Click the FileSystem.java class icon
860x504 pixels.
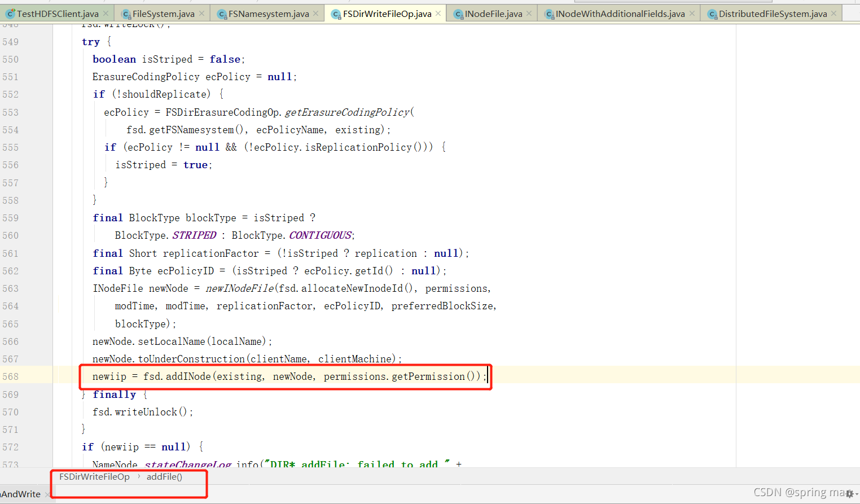[126, 14]
